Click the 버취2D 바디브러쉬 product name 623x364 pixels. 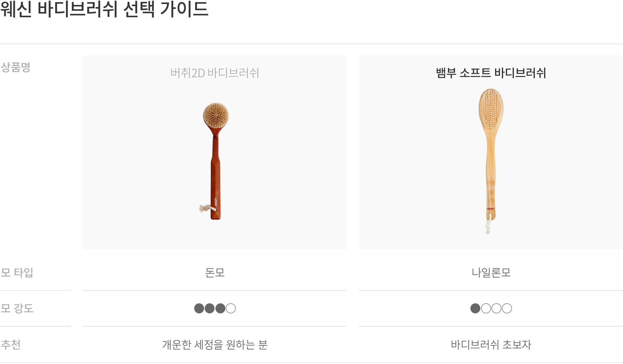pos(215,73)
